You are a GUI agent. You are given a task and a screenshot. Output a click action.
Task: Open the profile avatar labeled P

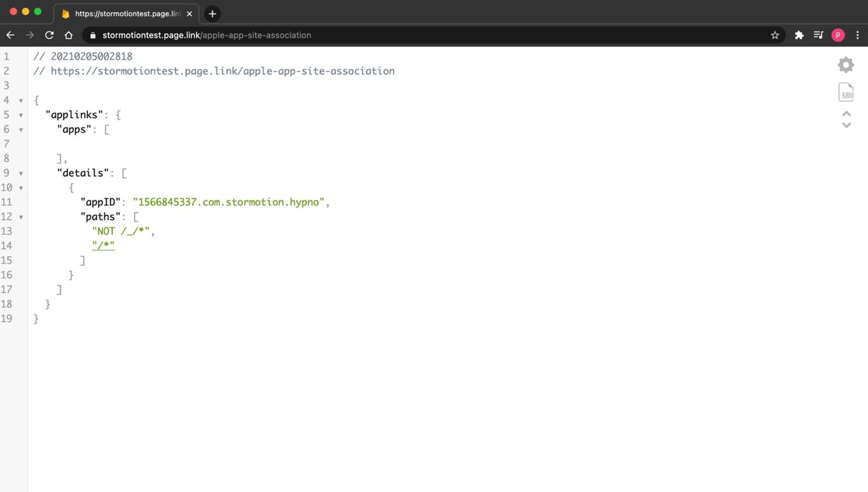click(x=837, y=35)
